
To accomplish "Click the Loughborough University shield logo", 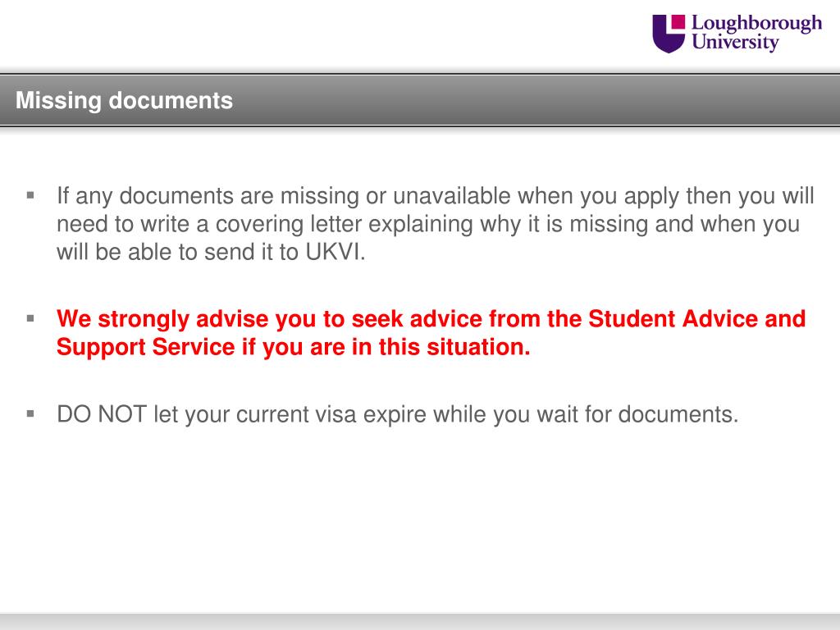I will (x=669, y=33).
